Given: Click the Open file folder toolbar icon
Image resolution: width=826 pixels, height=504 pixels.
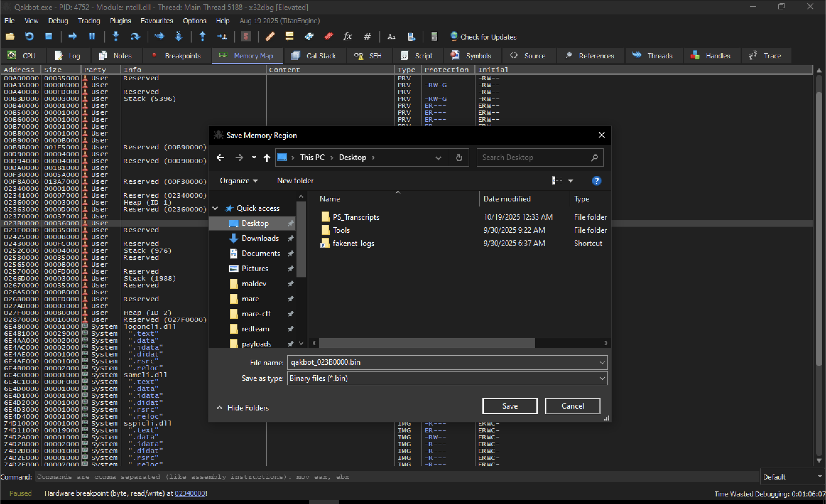Looking at the screenshot, I should pyautogui.click(x=10, y=36).
